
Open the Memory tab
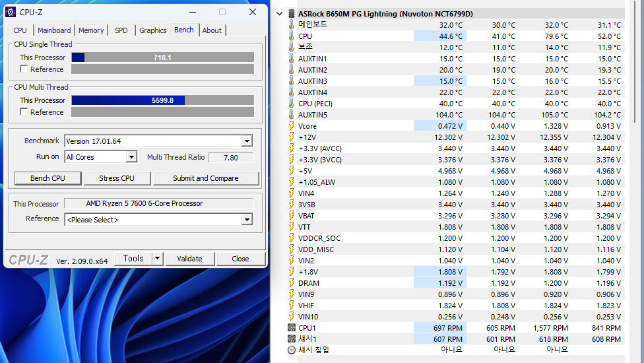pyautogui.click(x=91, y=30)
